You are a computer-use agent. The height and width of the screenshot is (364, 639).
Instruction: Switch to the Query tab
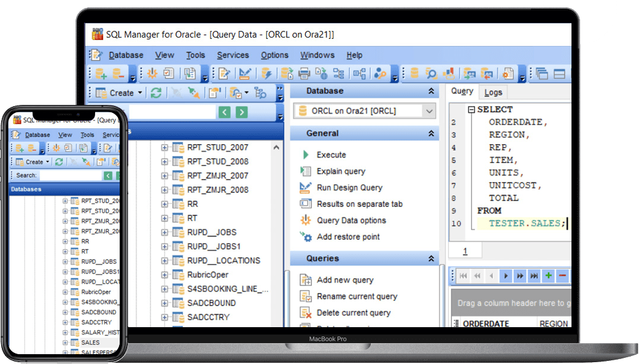tap(462, 91)
